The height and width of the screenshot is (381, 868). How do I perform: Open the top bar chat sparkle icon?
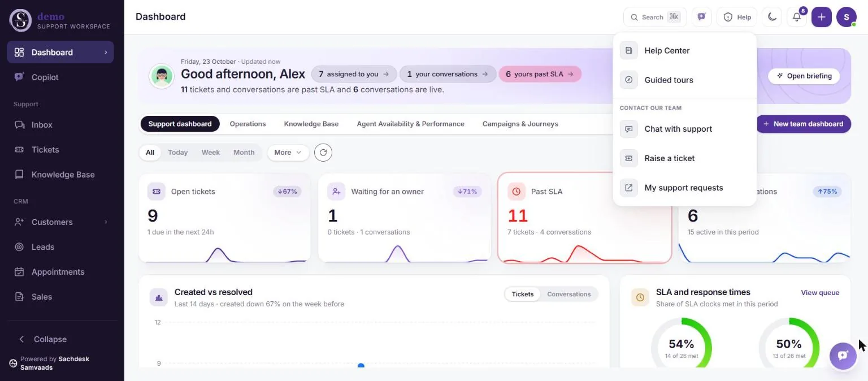pyautogui.click(x=702, y=17)
